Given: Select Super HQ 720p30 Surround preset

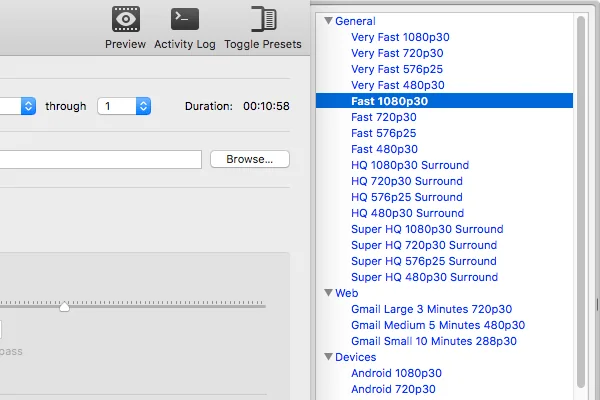Looking at the screenshot, I should tap(424, 245).
